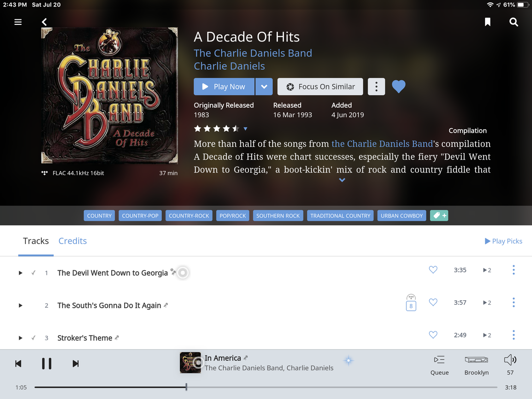
Task: Select the TRADITIONAL COUNTRY genre tag
Action: 341,216
